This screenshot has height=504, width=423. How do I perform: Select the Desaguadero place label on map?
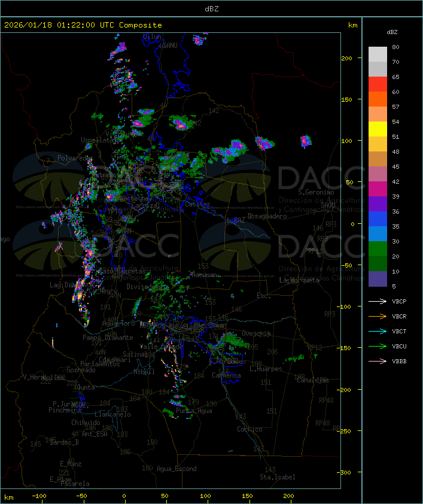click(x=267, y=216)
